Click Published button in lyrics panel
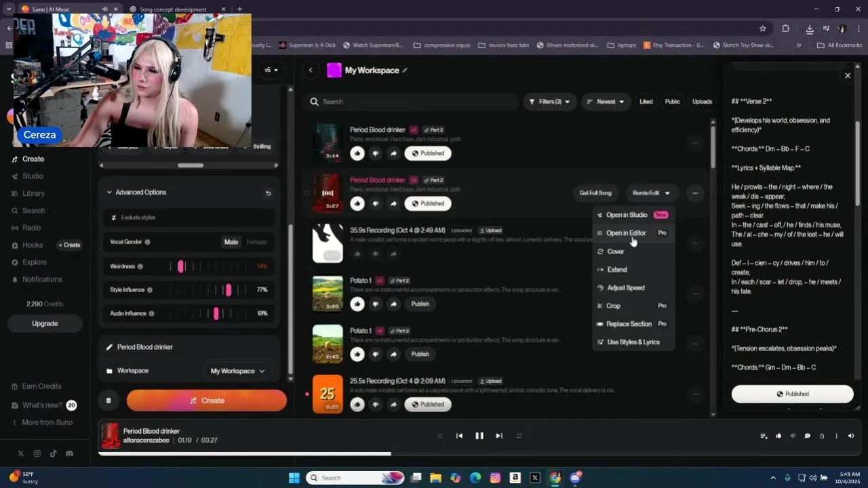868x488 pixels. coord(792,394)
